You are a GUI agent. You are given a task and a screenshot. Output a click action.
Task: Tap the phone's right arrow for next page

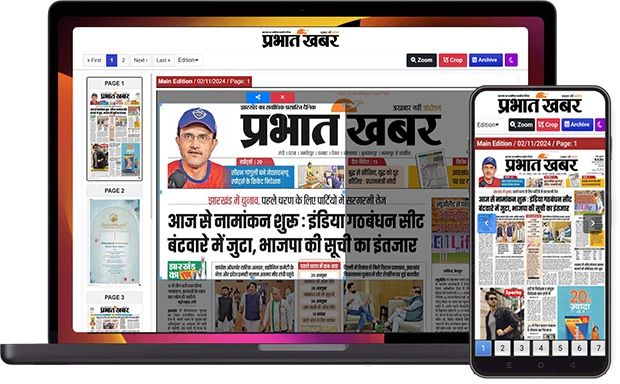click(x=592, y=223)
